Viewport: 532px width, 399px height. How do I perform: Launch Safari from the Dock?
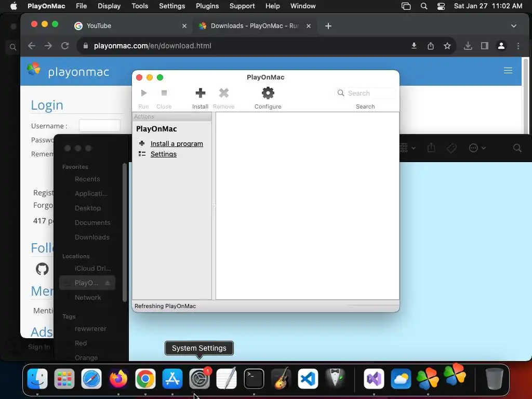pos(91,379)
